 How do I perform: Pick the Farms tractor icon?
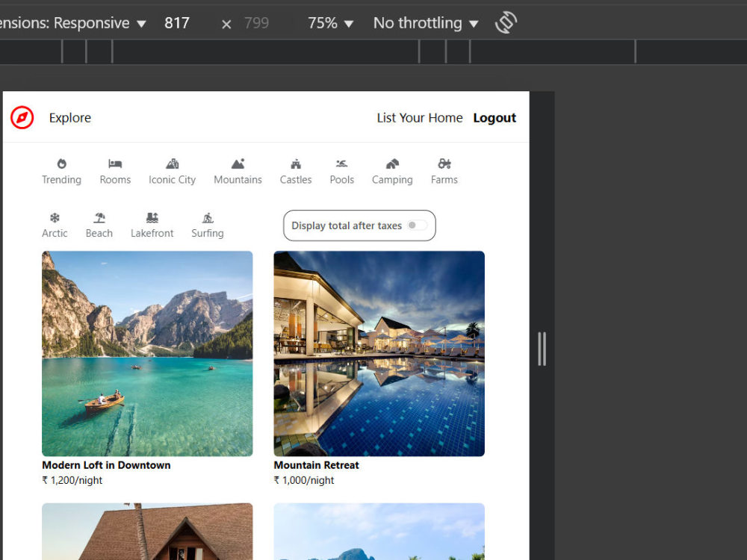444,164
